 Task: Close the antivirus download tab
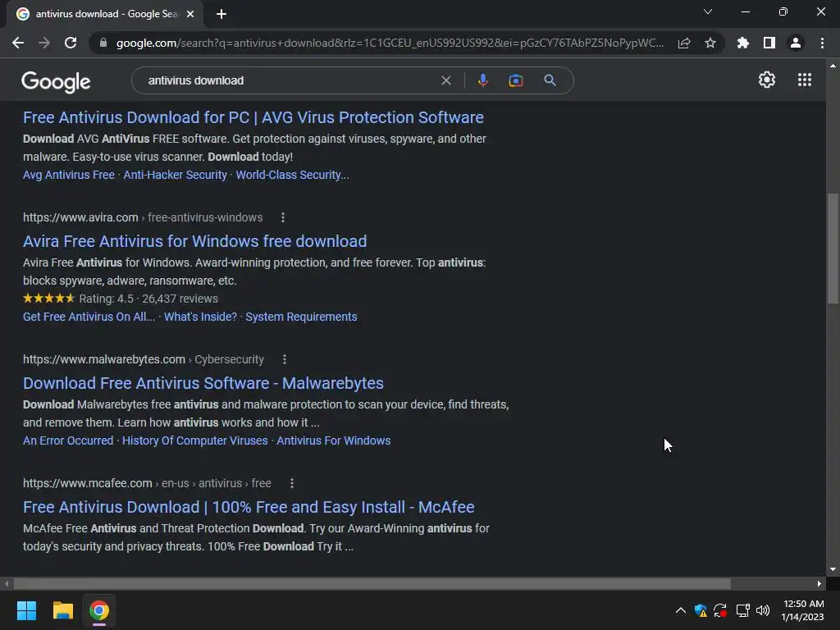tap(190, 14)
